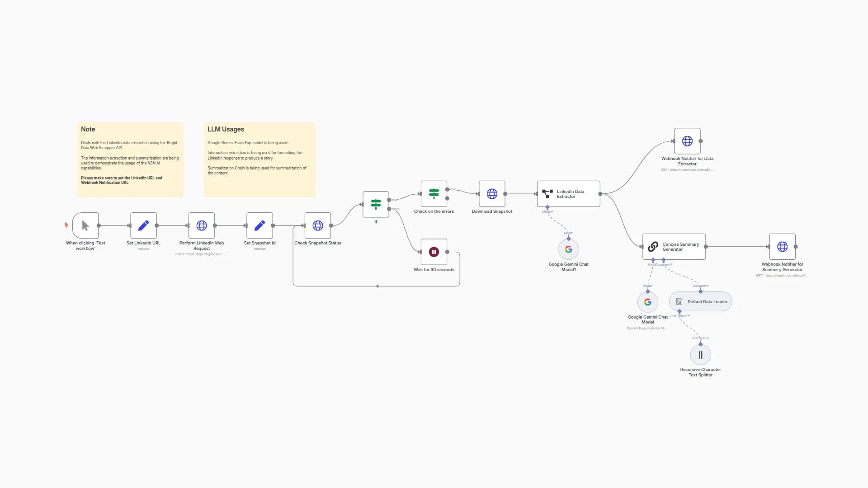This screenshot has height=488, width=868.
Task: Open the Check on the errors node
Action: 434,194
